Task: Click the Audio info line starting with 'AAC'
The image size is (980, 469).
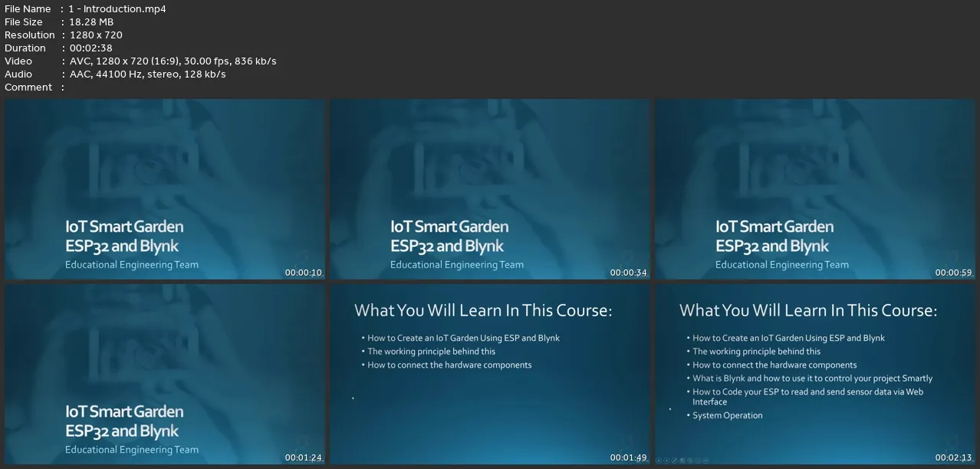Action: 147,74
